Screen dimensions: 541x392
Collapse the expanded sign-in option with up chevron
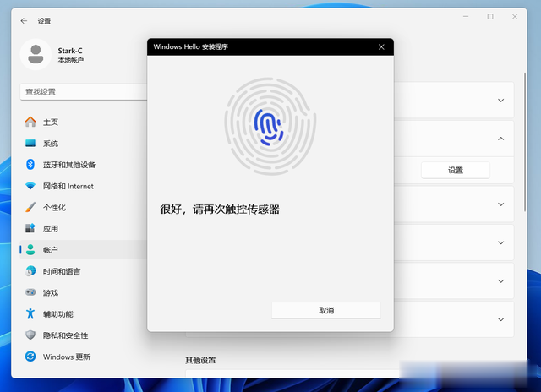coord(501,139)
